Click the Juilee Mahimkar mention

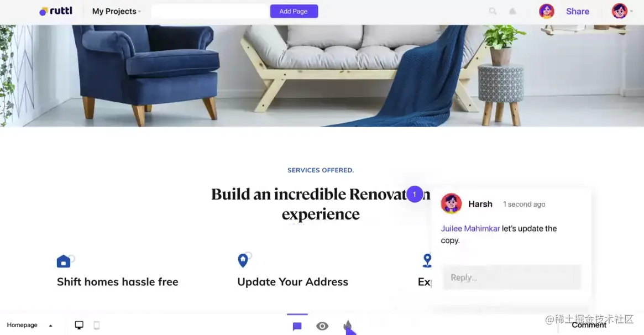[470, 229]
